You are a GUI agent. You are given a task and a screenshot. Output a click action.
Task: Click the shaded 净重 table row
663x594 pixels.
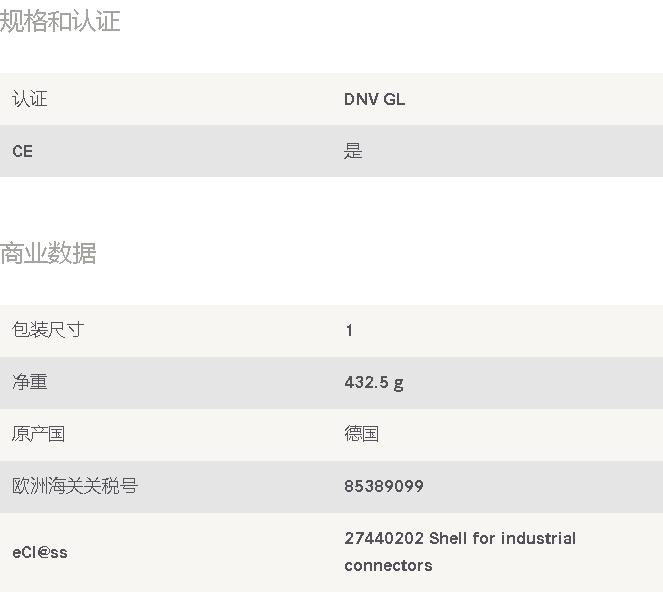point(332,383)
